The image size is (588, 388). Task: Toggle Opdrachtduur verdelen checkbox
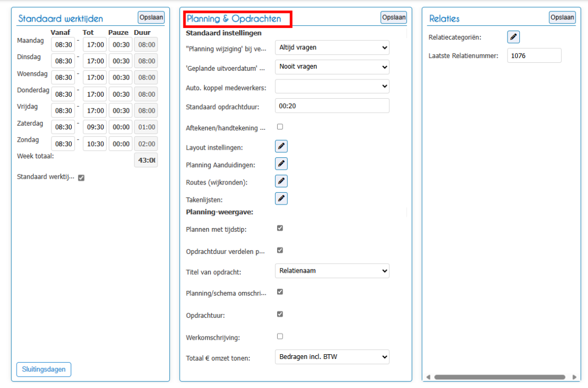(x=280, y=250)
